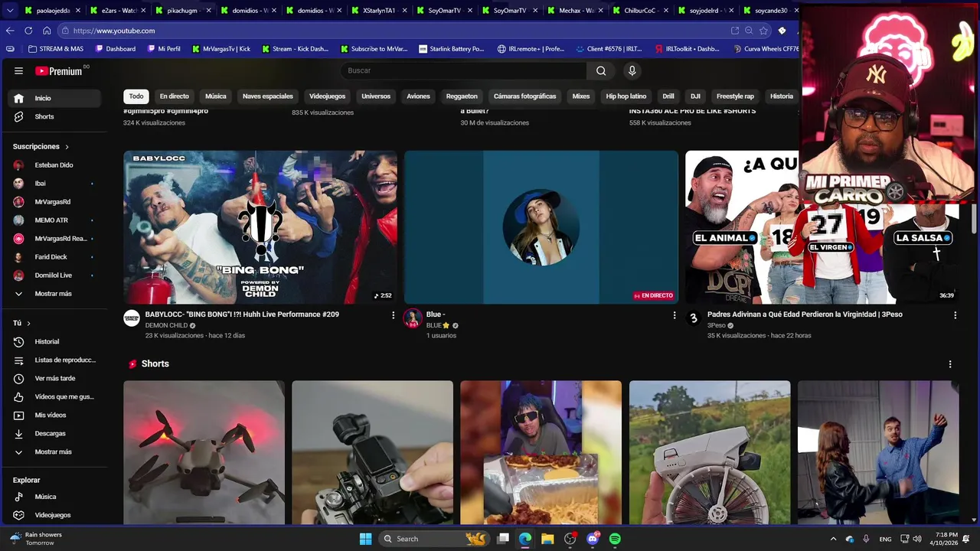Open Descargas in sidebar
The width and height of the screenshot is (980, 551).
pyautogui.click(x=54, y=433)
